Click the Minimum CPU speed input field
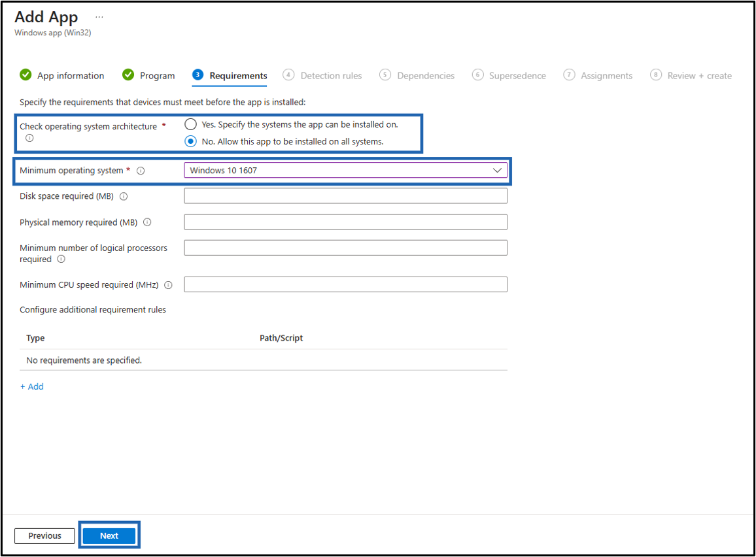The width and height of the screenshot is (756, 557). coord(345,284)
